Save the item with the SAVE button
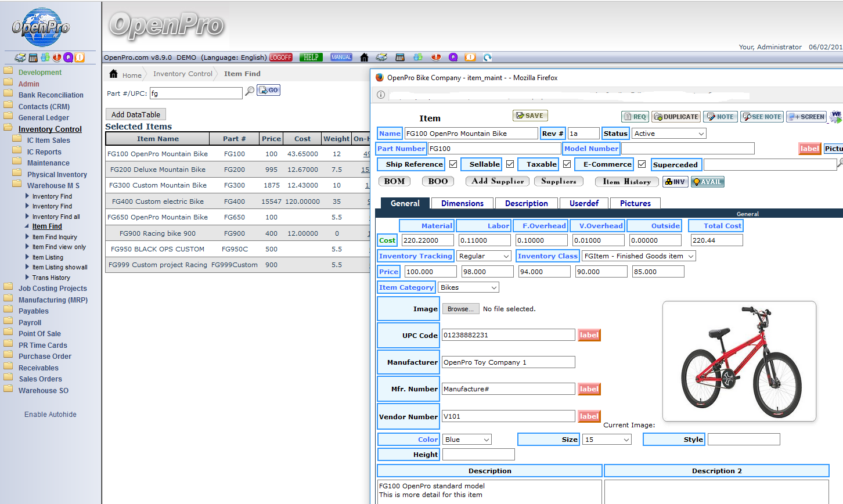843x504 pixels. pyautogui.click(x=530, y=116)
